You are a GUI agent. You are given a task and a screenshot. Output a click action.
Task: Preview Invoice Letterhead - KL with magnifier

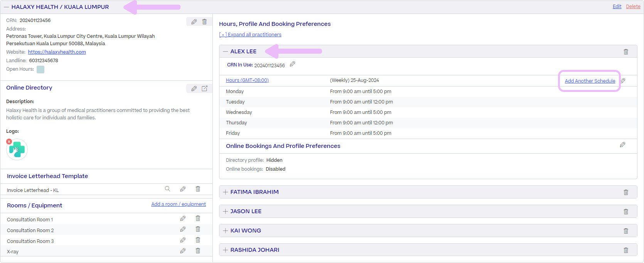[x=167, y=189]
